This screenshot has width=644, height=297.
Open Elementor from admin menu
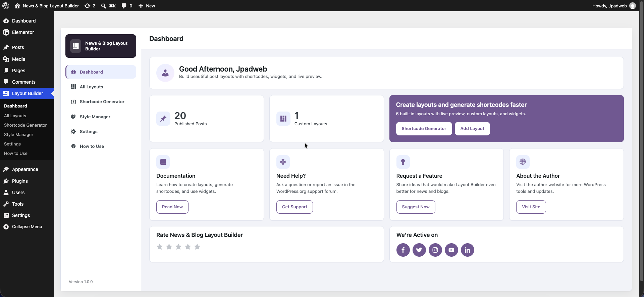pos(27,32)
